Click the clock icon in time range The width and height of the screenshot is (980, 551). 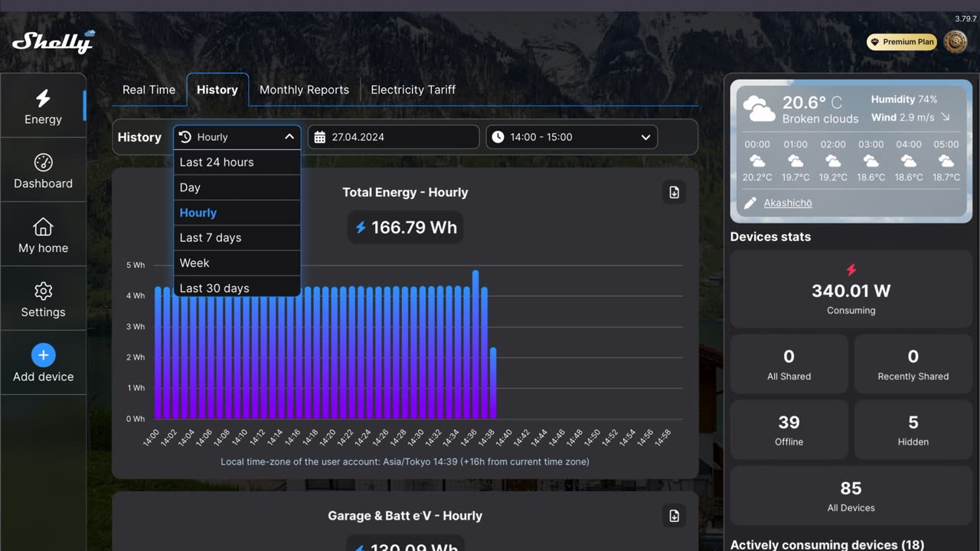pyautogui.click(x=498, y=137)
